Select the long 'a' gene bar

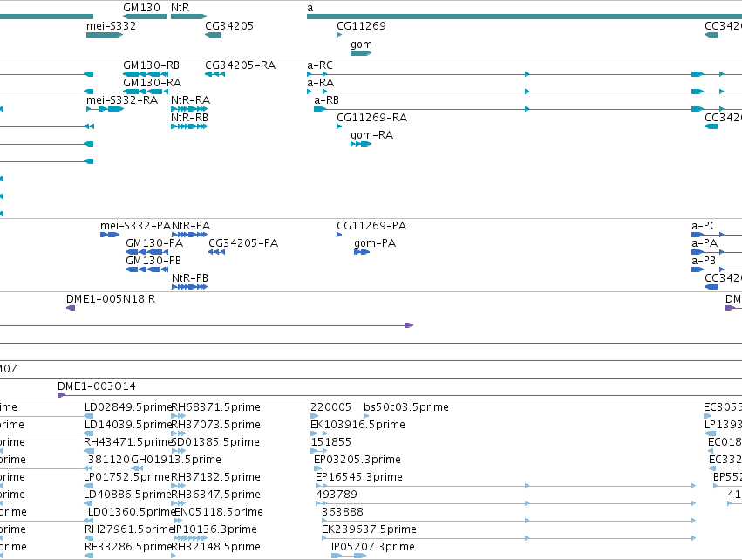(524, 17)
